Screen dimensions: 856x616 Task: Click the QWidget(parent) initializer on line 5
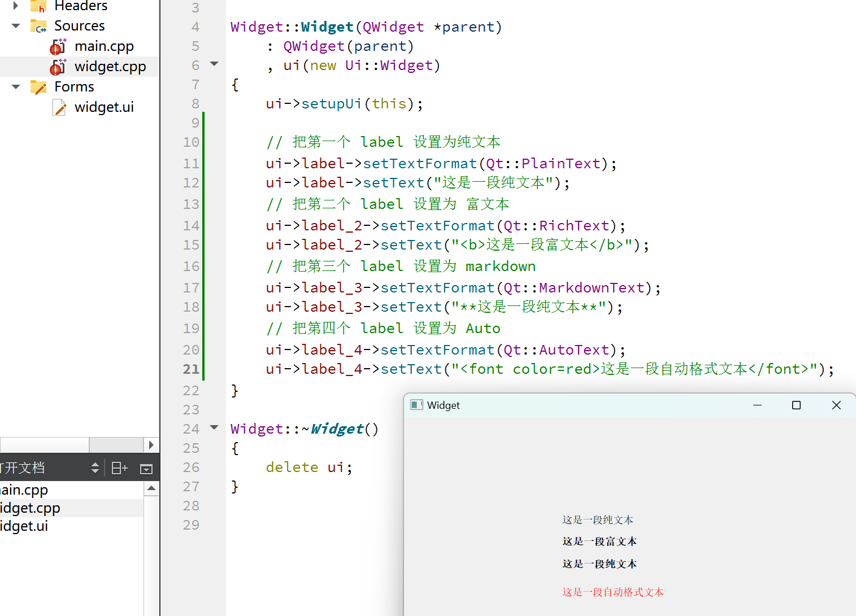pos(349,46)
